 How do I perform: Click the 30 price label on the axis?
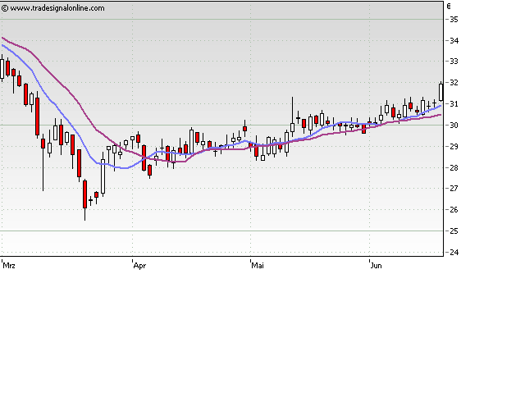[x=454, y=125]
